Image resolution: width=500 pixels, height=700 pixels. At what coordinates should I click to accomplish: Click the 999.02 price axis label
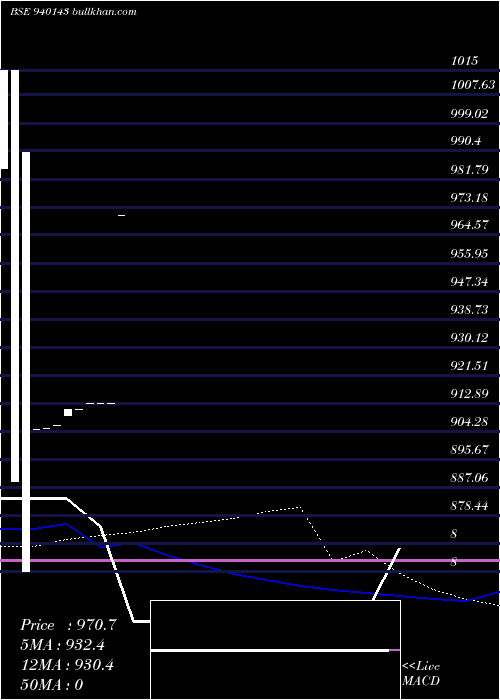pos(469,113)
